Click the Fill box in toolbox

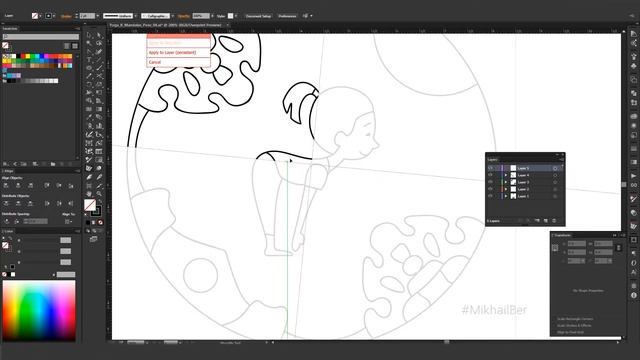[x=90, y=205]
